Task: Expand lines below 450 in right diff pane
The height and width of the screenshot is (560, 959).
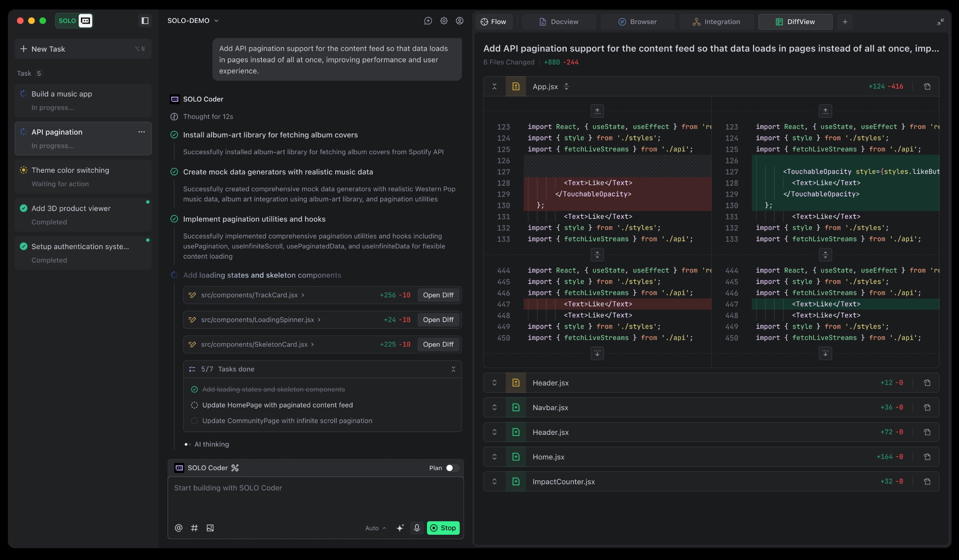Action: (826, 353)
